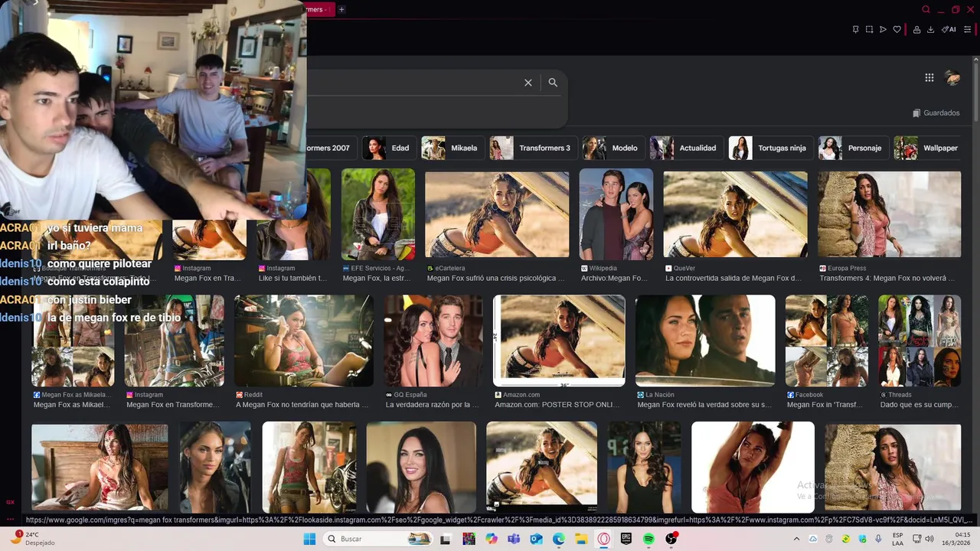Click the red tab search magnifier icon
Screen dimensions: 980x551
coord(926,9)
